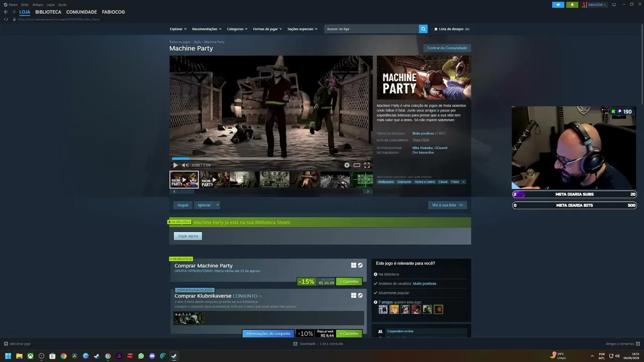Click the Reúna a Galera tag
644x362 pixels.
coord(425,182)
